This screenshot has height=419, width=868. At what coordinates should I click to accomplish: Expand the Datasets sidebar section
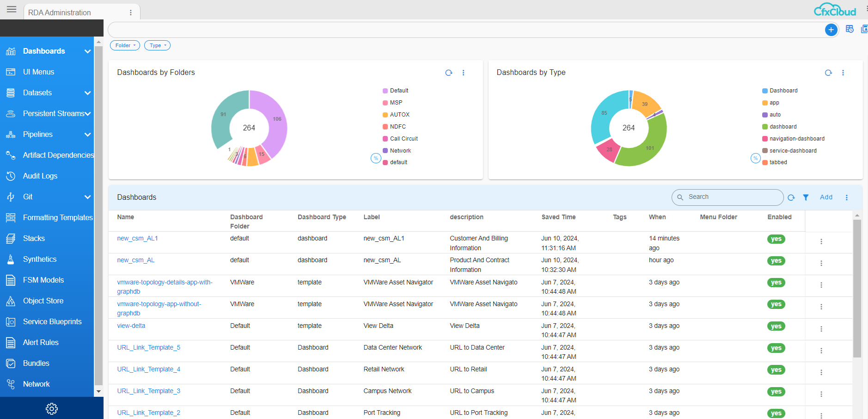[87, 93]
